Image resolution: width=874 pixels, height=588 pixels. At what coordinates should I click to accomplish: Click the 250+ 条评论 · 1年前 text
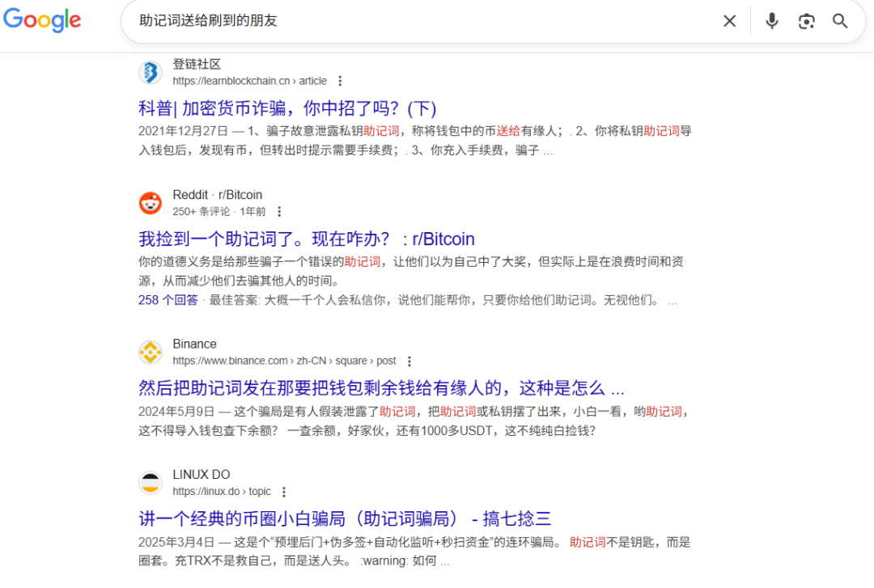point(219,211)
